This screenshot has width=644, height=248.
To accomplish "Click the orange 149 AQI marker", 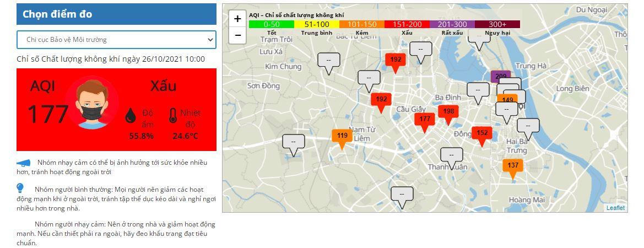I will tap(507, 100).
